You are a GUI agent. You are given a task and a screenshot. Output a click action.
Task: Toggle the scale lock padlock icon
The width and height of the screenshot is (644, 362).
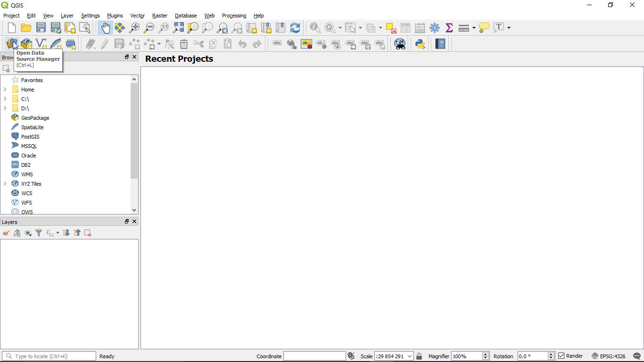click(419, 356)
